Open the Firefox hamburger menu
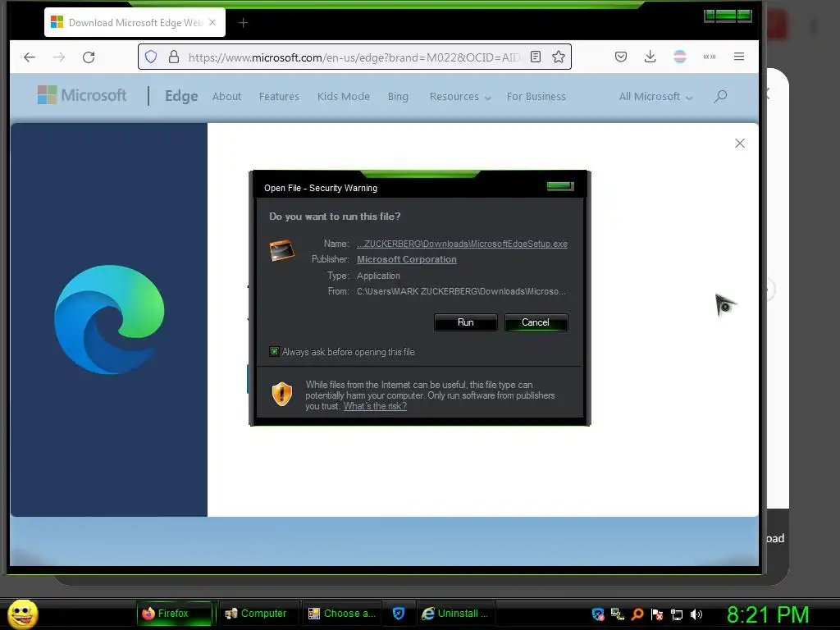 pyautogui.click(x=739, y=57)
